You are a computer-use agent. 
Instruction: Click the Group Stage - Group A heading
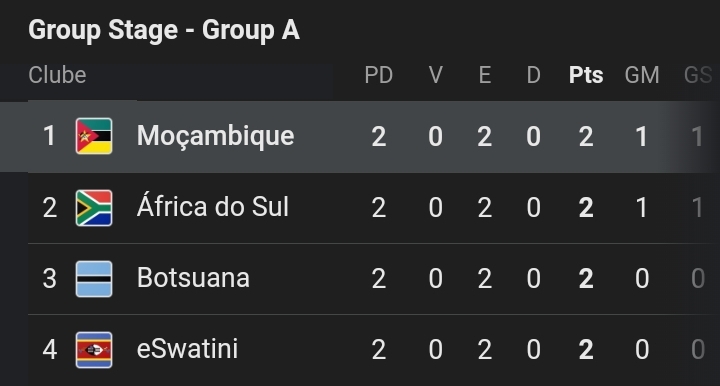tap(164, 30)
